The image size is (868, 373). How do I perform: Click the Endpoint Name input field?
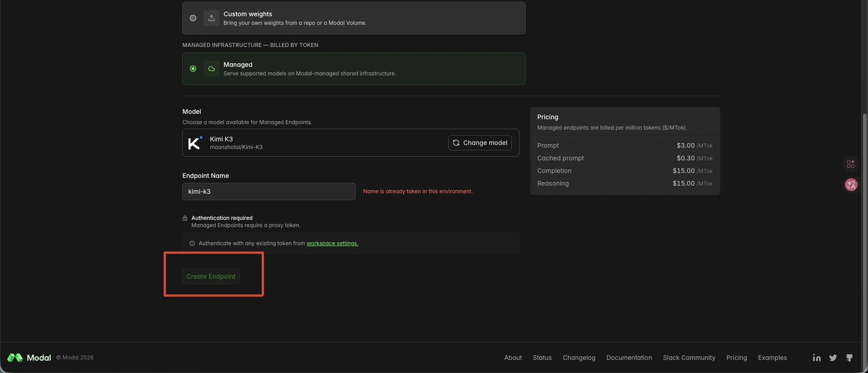269,191
